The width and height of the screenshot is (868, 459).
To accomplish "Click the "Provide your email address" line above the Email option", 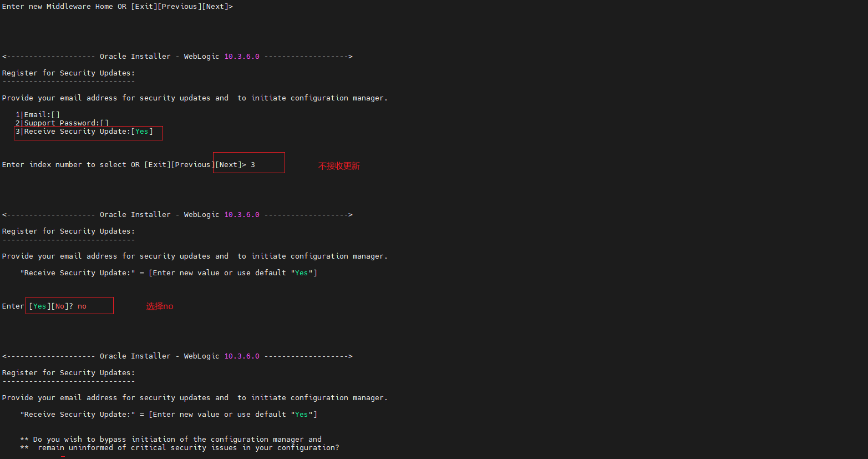I will [x=195, y=98].
